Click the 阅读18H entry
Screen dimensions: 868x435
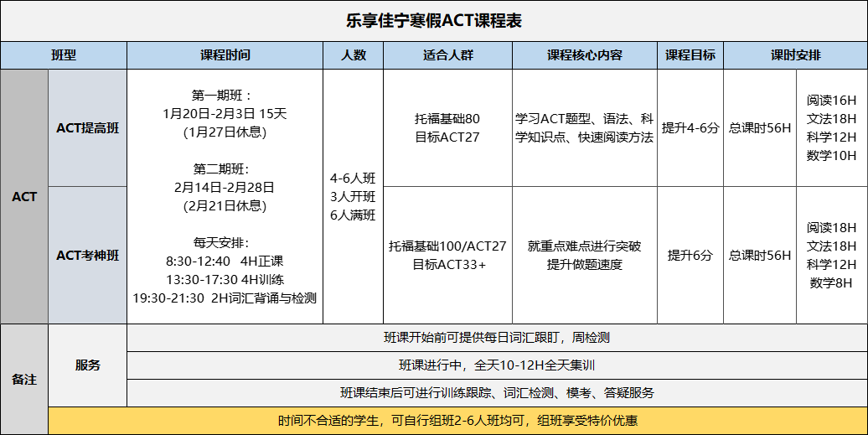pyautogui.click(x=831, y=227)
